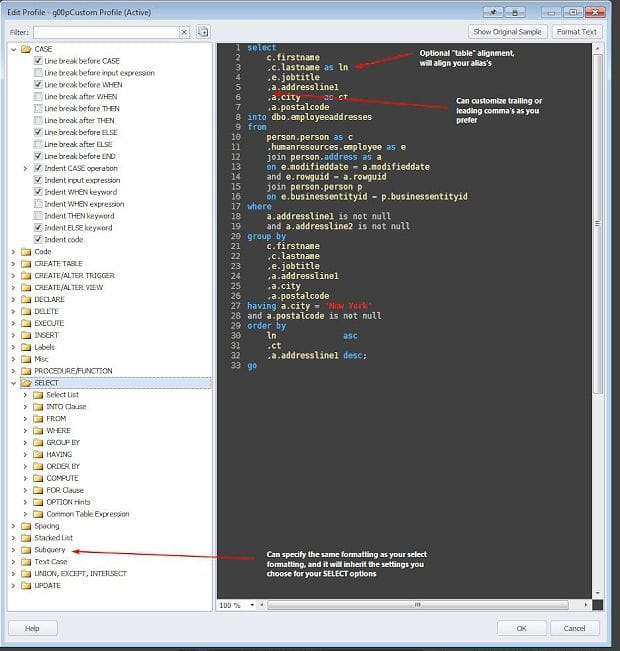Image resolution: width=620 pixels, height=651 pixels.
Task: Select the Spacing tree item
Action: pos(47,526)
